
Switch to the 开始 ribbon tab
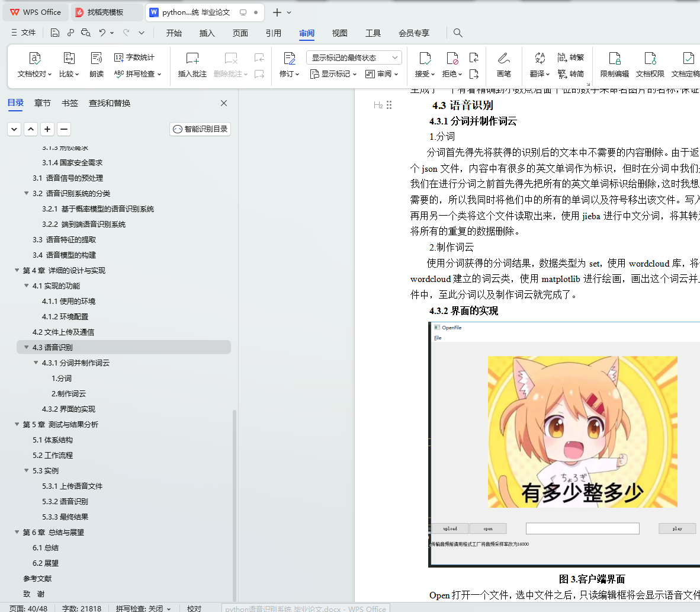coord(174,33)
